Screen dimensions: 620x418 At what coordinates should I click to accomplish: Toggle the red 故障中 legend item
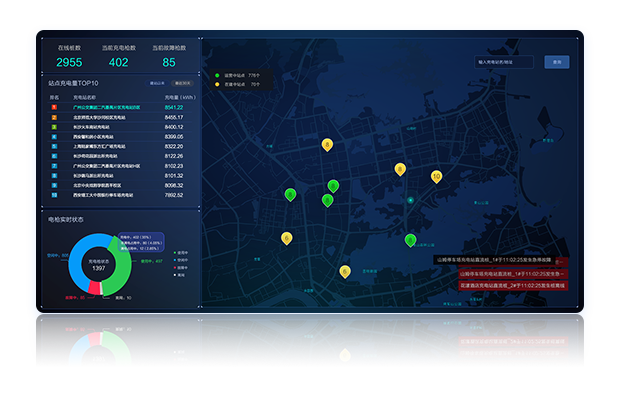pos(181,268)
